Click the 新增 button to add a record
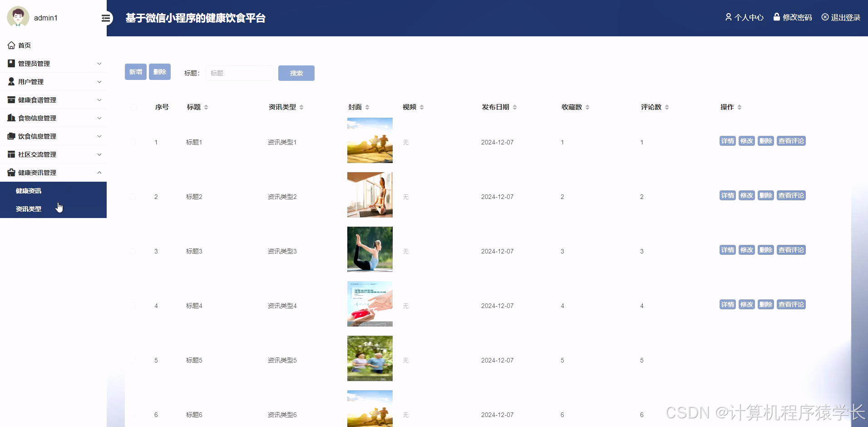Image resolution: width=868 pixels, height=427 pixels. pos(135,72)
